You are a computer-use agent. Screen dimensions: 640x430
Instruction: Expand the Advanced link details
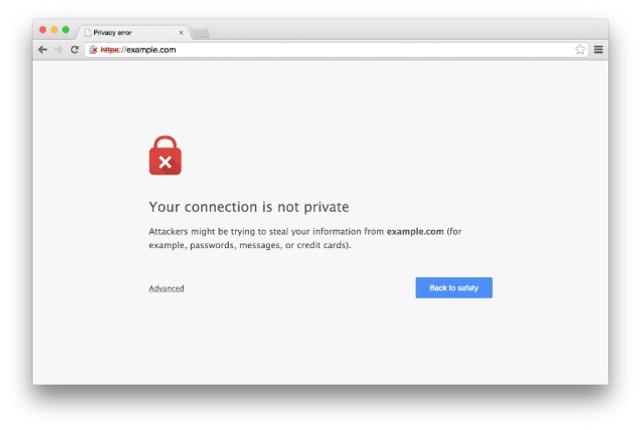[166, 288]
